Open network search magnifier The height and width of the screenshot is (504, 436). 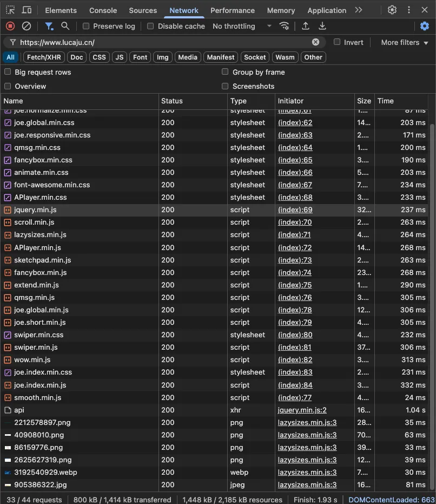pos(65,26)
